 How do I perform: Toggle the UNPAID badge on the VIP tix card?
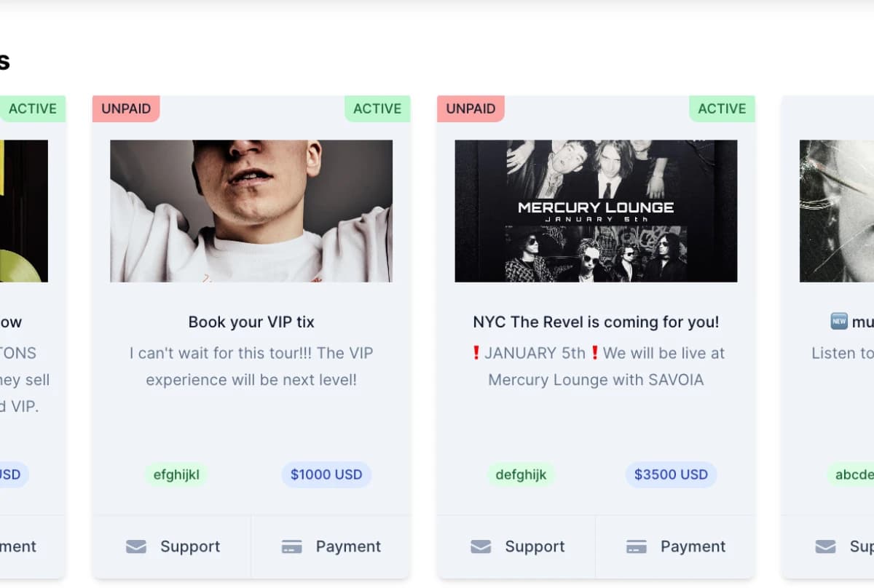(125, 108)
